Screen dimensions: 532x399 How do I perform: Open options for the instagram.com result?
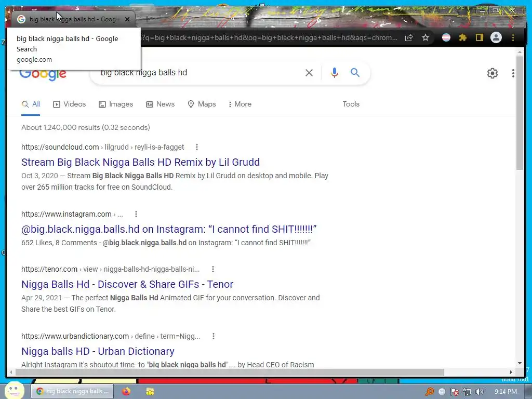[x=136, y=214]
